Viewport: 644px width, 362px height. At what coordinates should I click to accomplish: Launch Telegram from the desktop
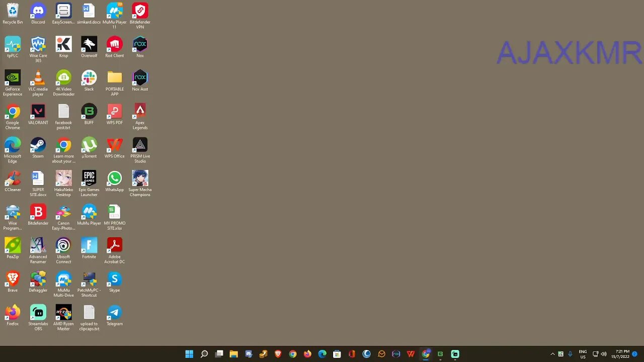coord(114,315)
